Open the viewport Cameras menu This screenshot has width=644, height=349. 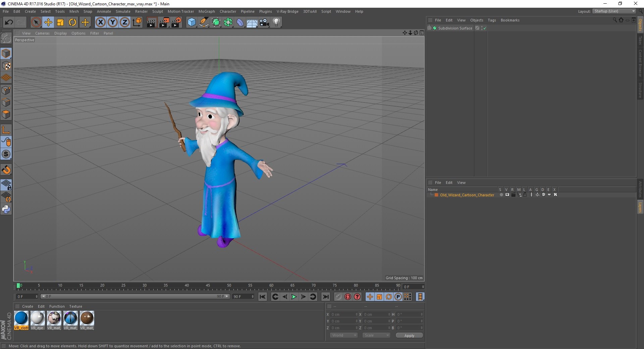pos(42,33)
